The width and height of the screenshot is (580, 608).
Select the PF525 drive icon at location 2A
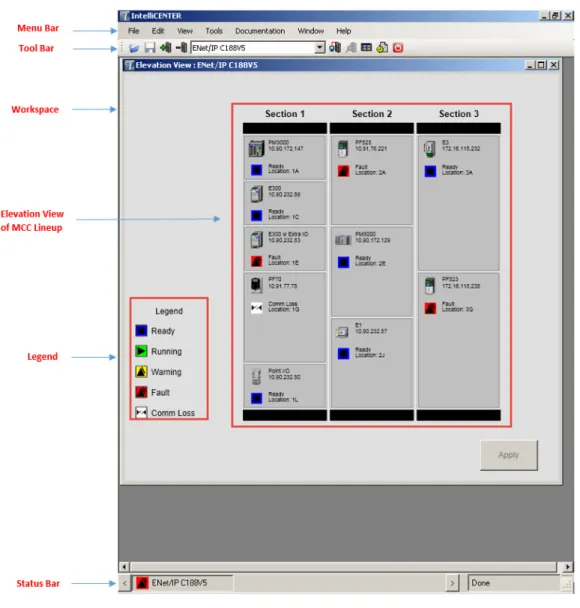click(343, 149)
